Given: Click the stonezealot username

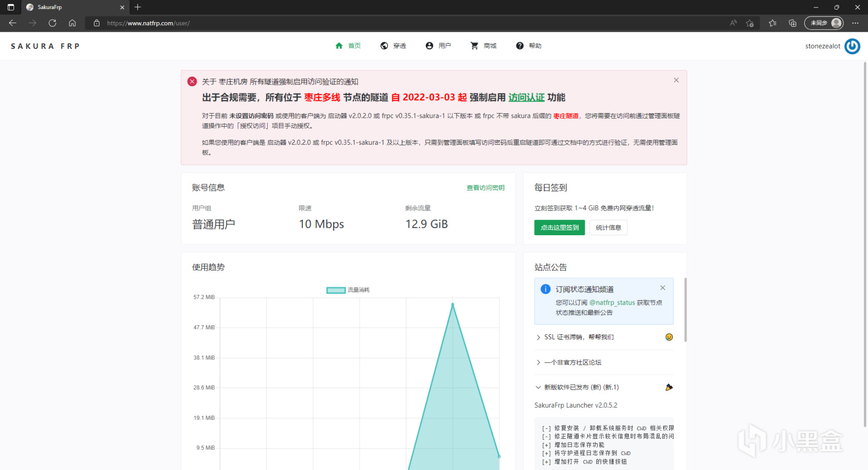Looking at the screenshot, I should click(x=823, y=46).
